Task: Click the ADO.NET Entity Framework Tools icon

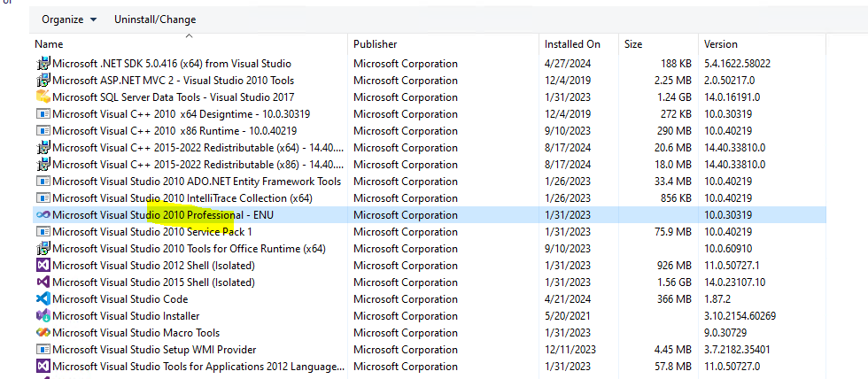Action: coord(43,182)
